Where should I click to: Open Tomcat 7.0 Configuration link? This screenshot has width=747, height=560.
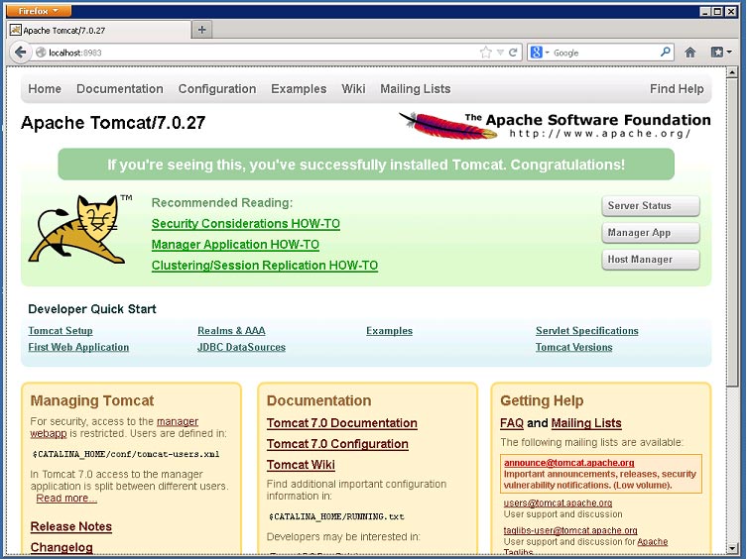coord(337,444)
